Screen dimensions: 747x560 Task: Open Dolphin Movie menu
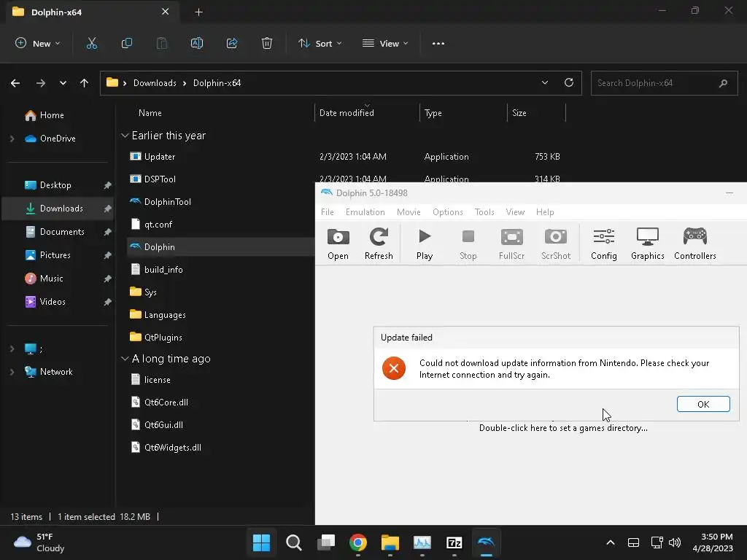click(409, 212)
